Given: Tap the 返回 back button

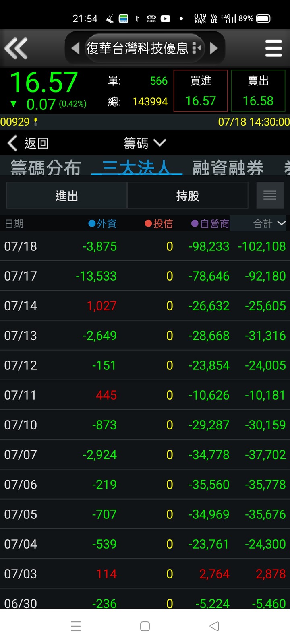Looking at the screenshot, I should point(28,143).
